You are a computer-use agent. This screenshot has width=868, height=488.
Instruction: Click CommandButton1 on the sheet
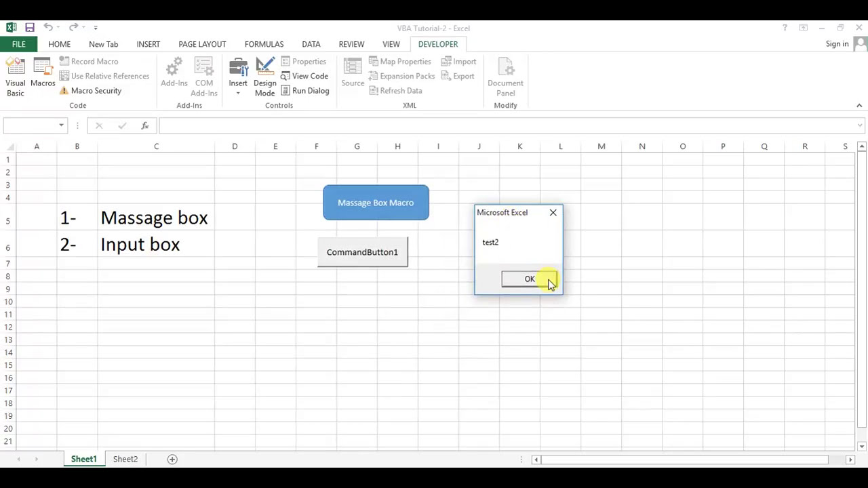(x=362, y=252)
